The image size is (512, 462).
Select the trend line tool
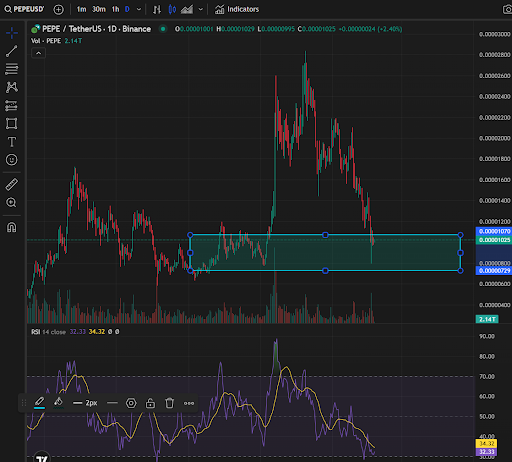pos(12,51)
